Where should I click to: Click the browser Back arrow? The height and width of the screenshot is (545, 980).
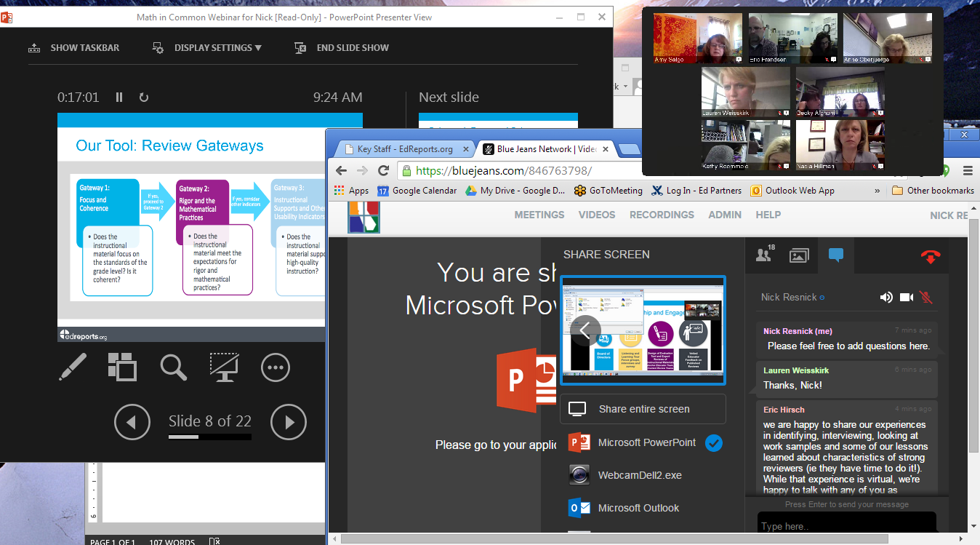pyautogui.click(x=341, y=171)
